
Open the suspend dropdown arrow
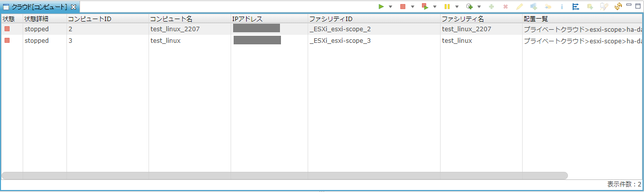click(457, 7)
